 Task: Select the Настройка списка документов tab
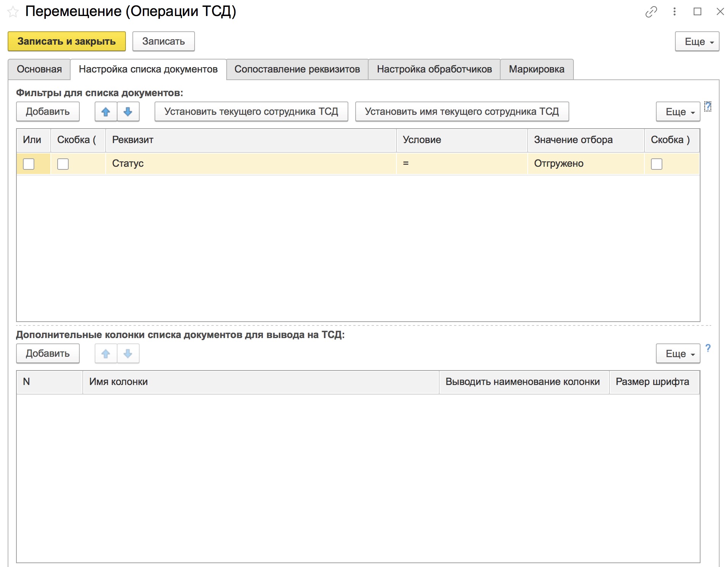[x=148, y=69]
